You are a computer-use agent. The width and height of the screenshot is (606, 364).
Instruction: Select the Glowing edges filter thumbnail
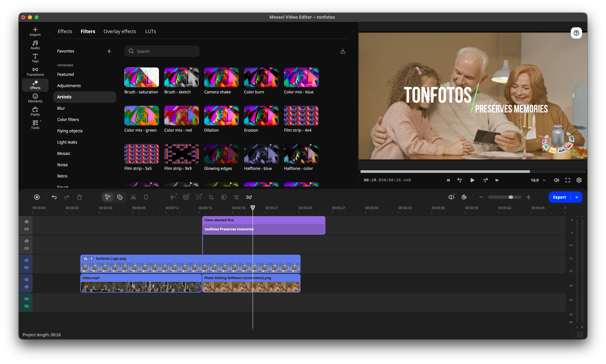click(221, 154)
